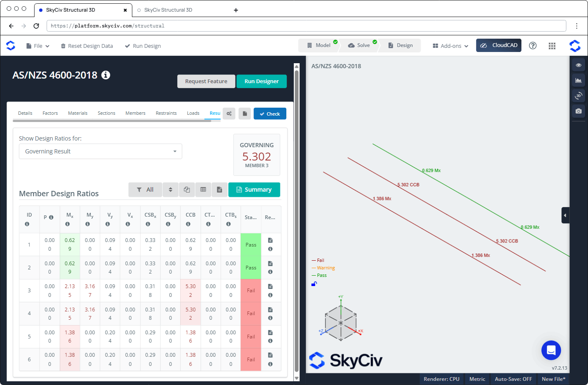Image resolution: width=588 pixels, height=385 pixels.
Task: Take a screenshot with the camera icon
Action: pyautogui.click(x=578, y=111)
